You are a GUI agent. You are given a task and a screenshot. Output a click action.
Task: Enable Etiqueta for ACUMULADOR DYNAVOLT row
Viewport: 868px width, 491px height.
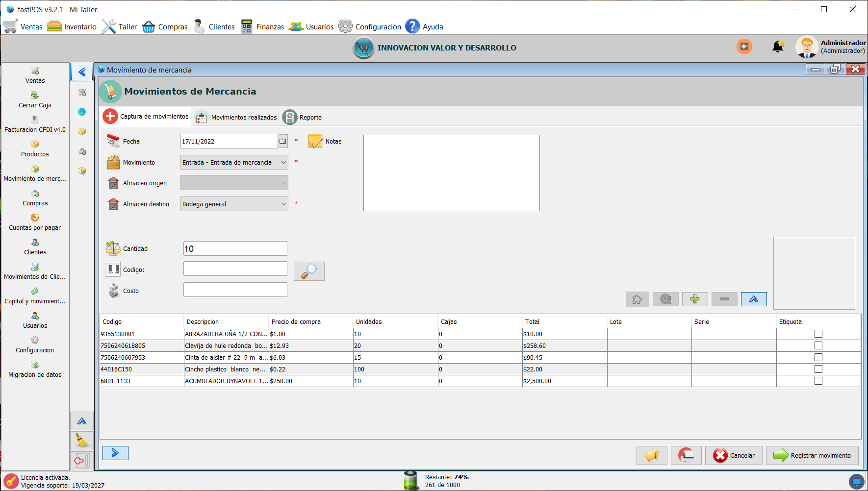pyautogui.click(x=818, y=381)
